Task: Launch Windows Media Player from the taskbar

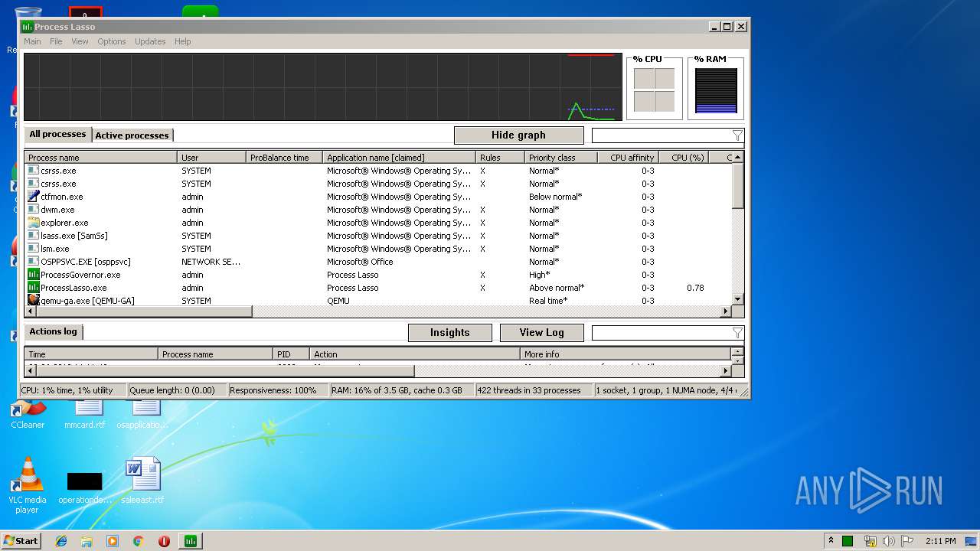Action: point(113,541)
